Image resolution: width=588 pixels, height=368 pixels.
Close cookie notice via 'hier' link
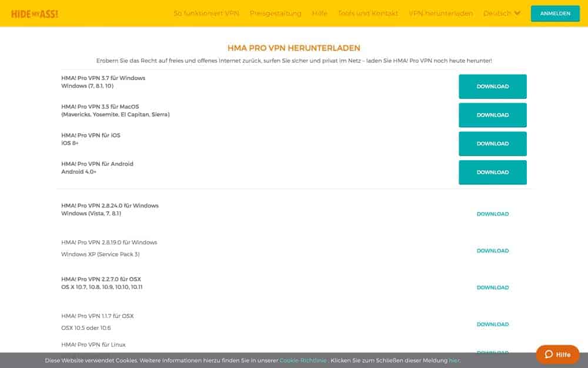[x=454, y=360]
